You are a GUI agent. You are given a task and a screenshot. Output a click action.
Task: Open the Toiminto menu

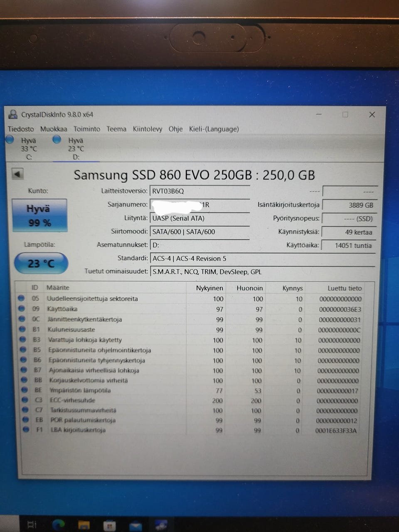87,129
